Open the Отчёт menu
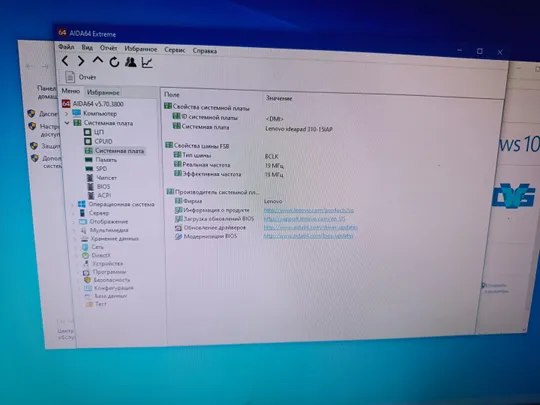 point(108,48)
